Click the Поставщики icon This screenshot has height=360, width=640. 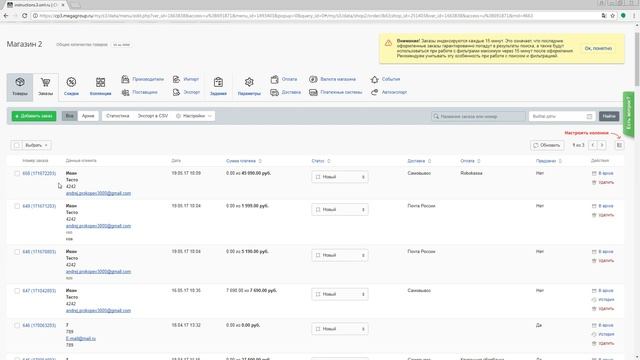(x=125, y=92)
